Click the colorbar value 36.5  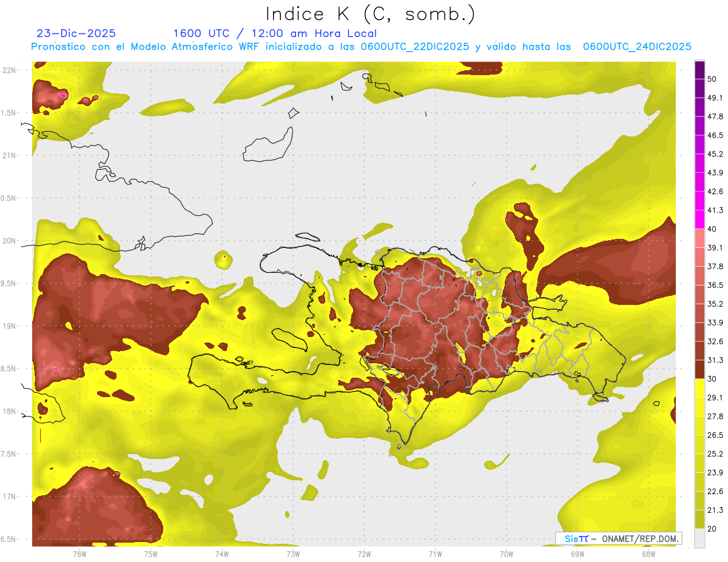(x=715, y=285)
